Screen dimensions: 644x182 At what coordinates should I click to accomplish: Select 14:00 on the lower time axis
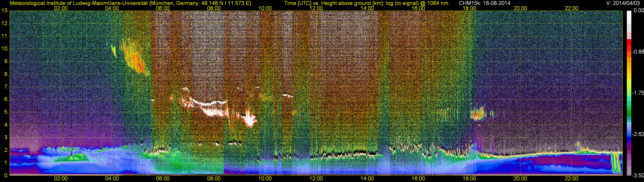(x=367, y=179)
